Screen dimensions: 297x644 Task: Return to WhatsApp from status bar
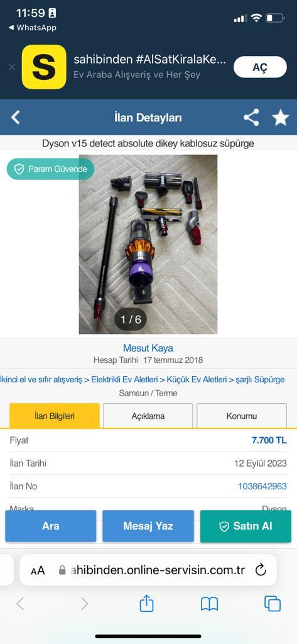click(32, 28)
